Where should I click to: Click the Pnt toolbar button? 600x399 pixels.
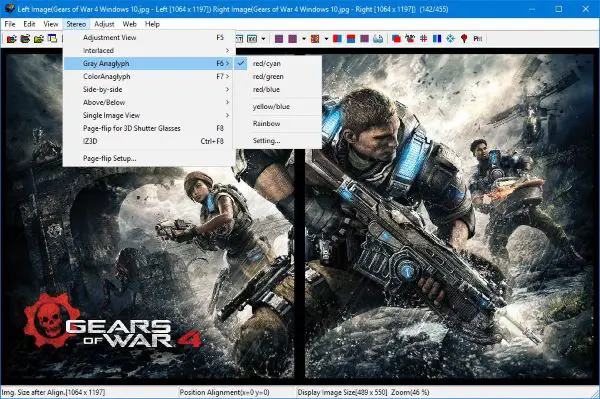478,39
